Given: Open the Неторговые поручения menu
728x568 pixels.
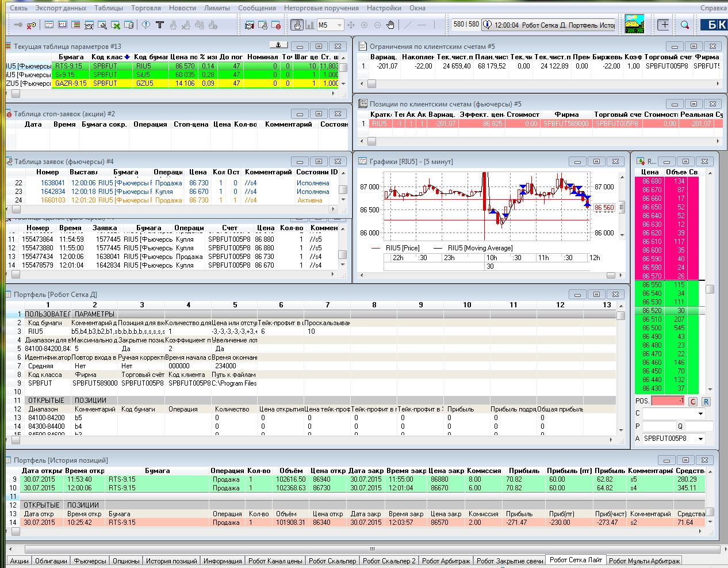Looking at the screenshot, I should (321, 8).
